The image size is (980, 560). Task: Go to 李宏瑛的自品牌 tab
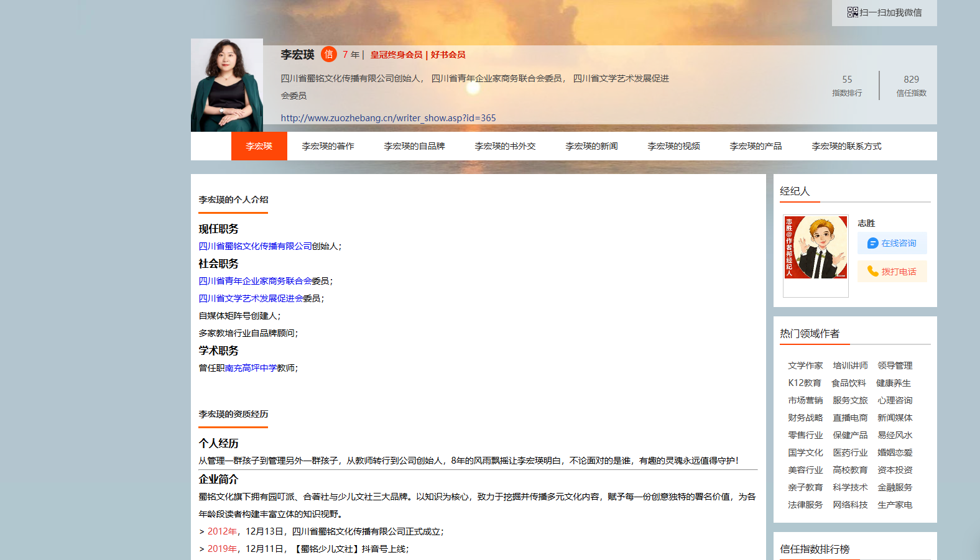pos(414,146)
